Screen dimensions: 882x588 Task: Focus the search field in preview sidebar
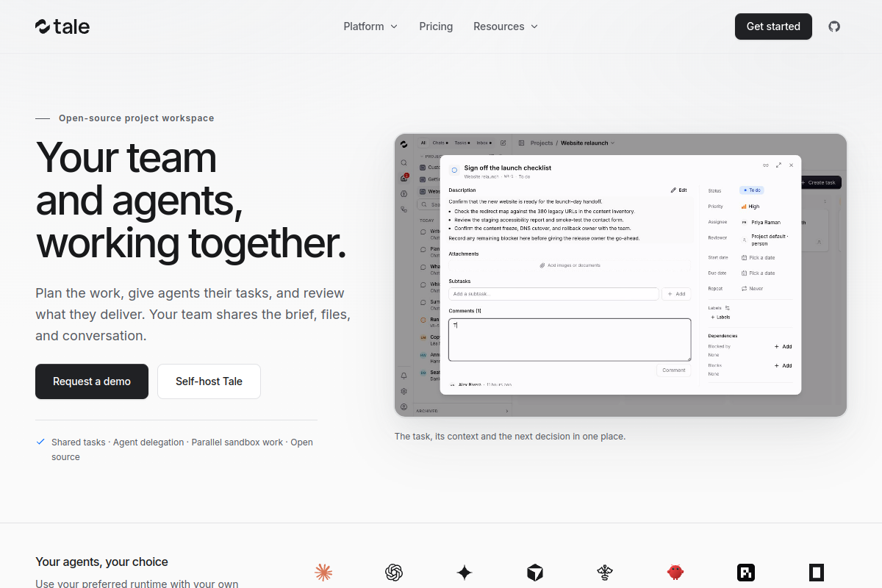(429, 205)
